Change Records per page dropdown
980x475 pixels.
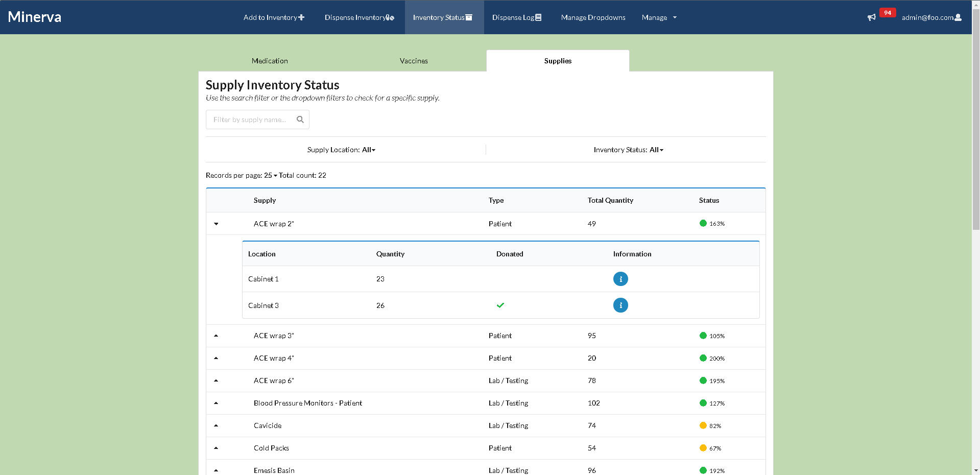(x=271, y=175)
